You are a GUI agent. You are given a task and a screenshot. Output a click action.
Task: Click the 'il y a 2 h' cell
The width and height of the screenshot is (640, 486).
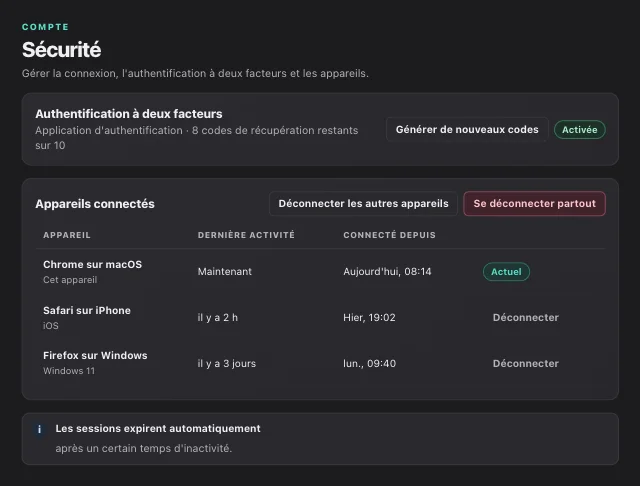[x=218, y=317]
